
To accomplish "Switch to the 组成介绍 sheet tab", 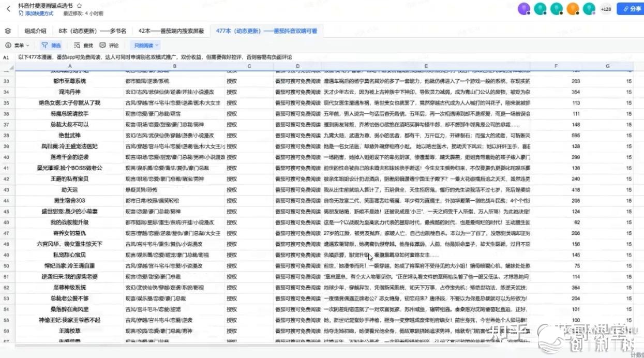I will pyautogui.click(x=35, y=31).
